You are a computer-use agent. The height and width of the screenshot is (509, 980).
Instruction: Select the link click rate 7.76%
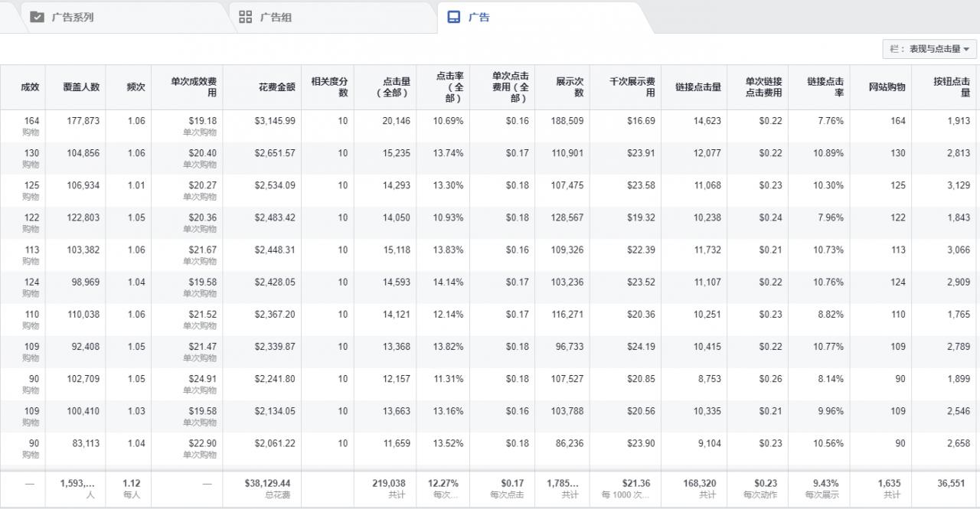(831, 121)
